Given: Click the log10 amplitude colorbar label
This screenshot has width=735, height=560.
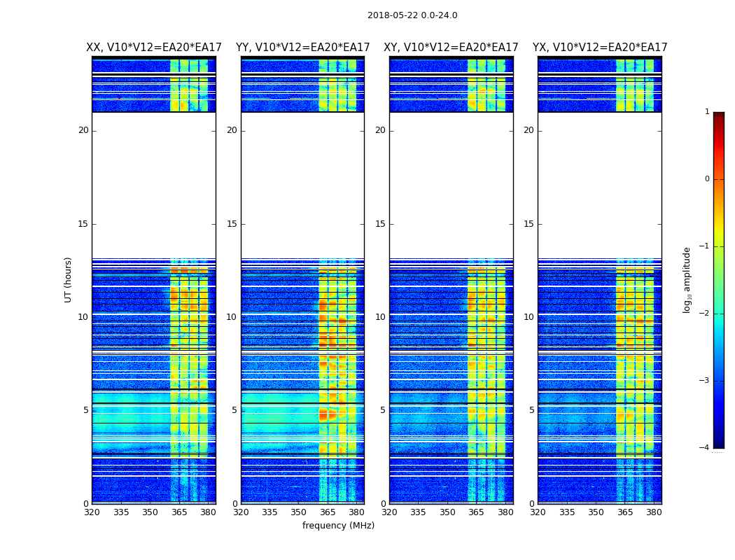Looking at the screenshot, I should point(687,280).
